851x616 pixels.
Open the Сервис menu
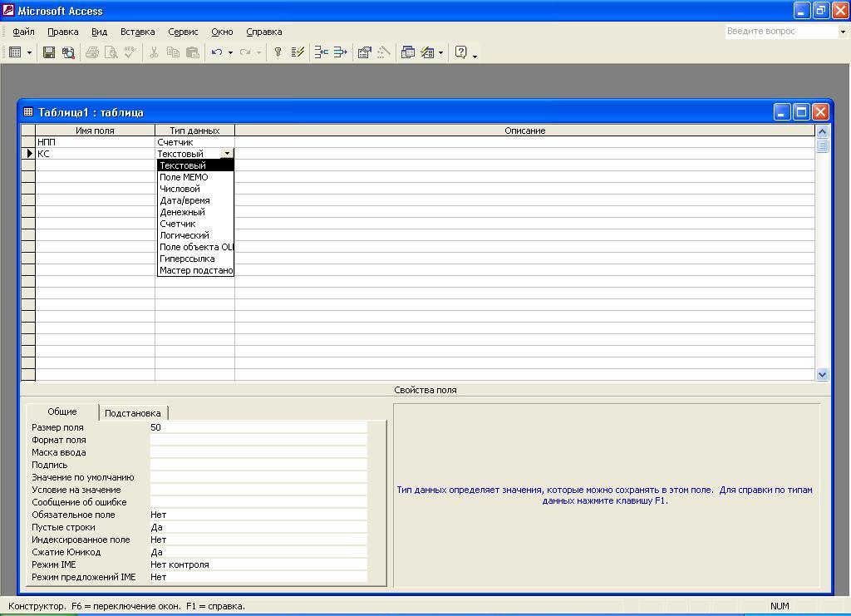click(183, 32)
